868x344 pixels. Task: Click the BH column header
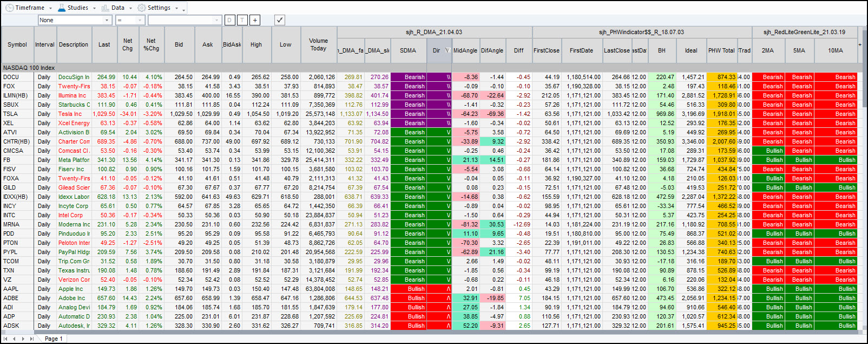click(662, 50)
